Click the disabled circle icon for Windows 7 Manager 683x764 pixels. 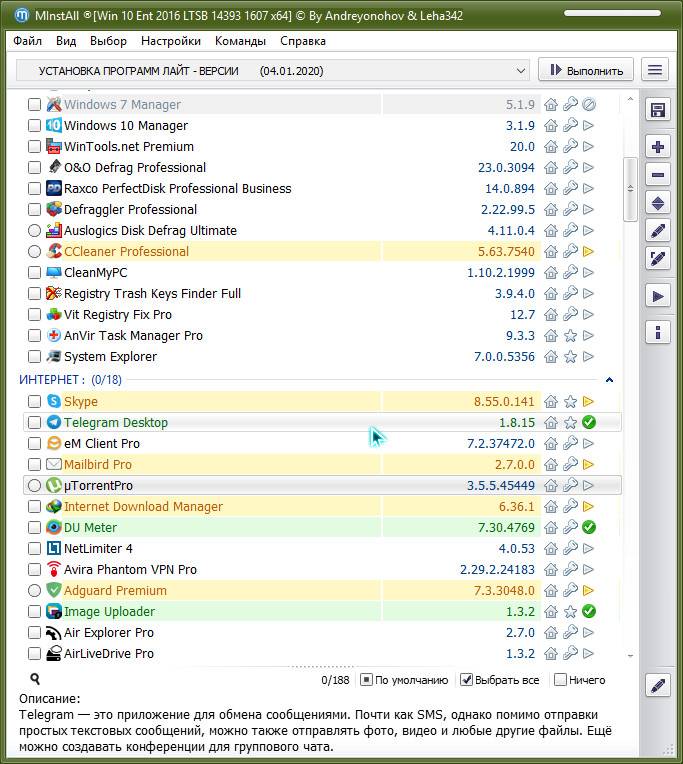coord(588,105)
